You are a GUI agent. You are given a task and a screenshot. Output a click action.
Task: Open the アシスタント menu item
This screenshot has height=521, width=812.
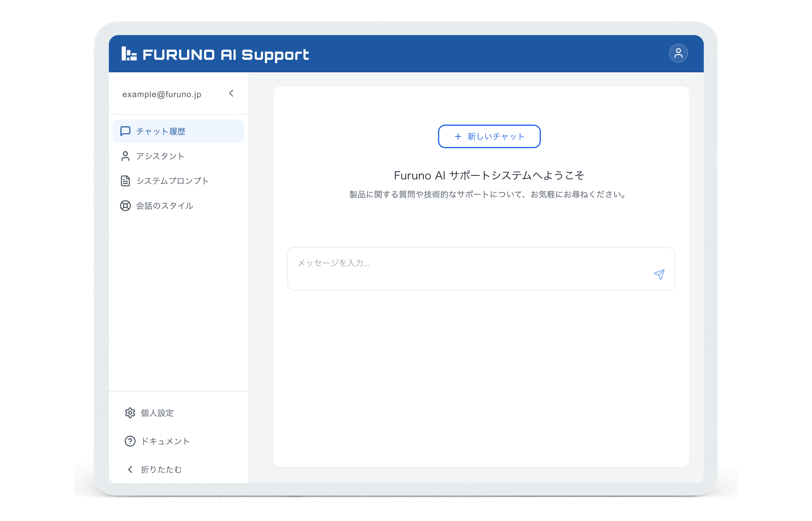pyautogui.click(x=178, y=156)
